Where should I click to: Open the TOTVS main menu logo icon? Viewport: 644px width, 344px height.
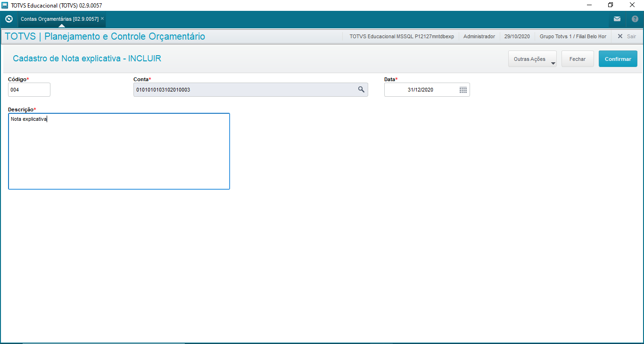point(8,19)
